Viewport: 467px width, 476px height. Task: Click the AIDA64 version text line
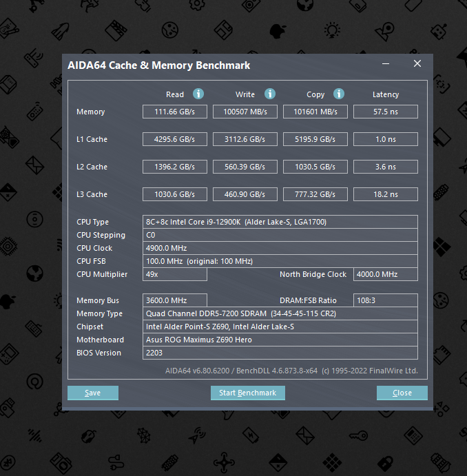pos(291,371)
